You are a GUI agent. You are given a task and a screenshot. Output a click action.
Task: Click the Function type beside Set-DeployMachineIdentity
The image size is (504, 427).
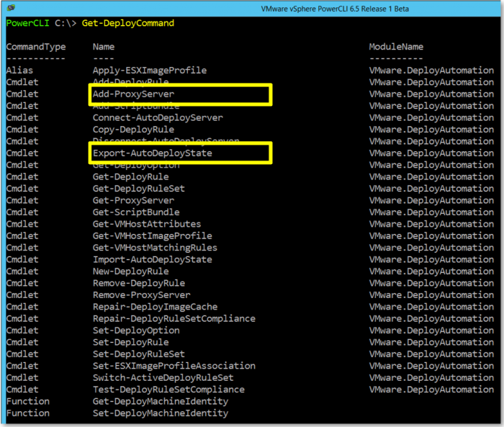[28, 413]
